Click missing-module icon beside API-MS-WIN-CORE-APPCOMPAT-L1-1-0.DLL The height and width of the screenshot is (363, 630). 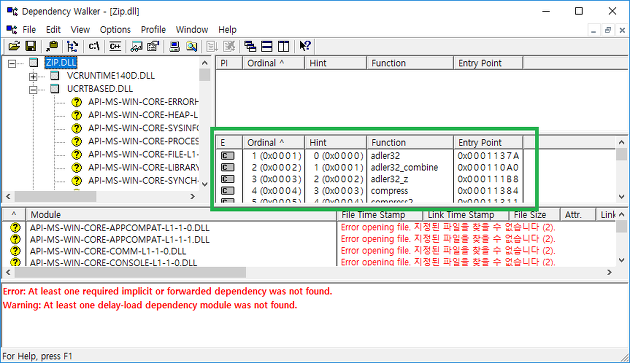(15, 228)
